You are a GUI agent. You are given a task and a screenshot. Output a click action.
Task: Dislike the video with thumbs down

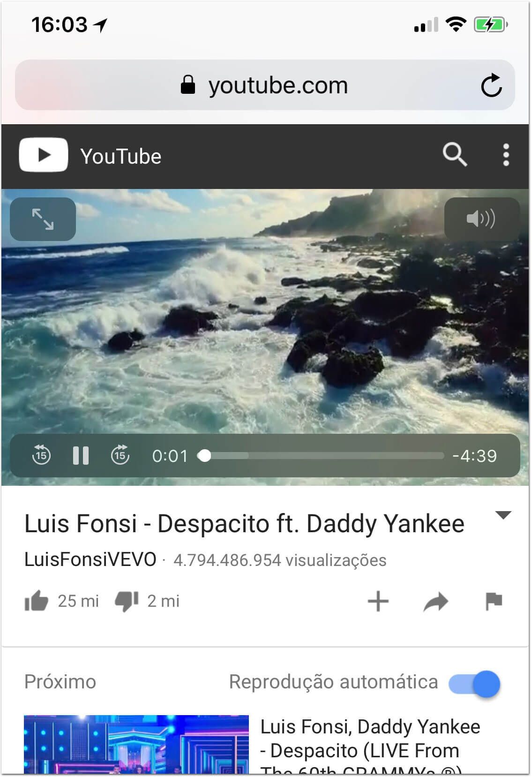(x=127, y=601)
